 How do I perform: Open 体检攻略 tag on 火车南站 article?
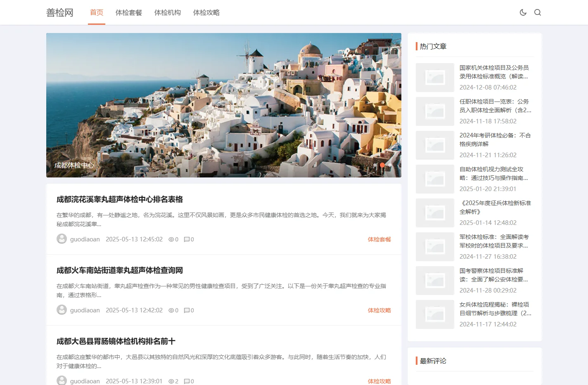379,310
